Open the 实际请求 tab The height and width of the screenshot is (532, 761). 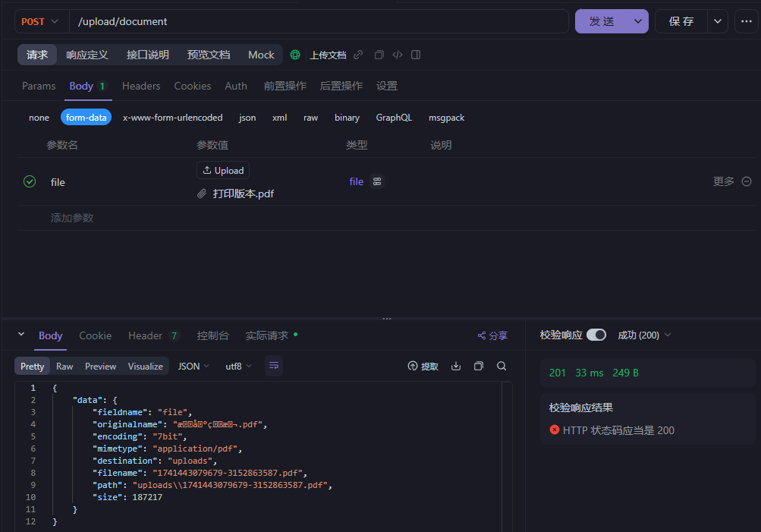pos(271,335)
